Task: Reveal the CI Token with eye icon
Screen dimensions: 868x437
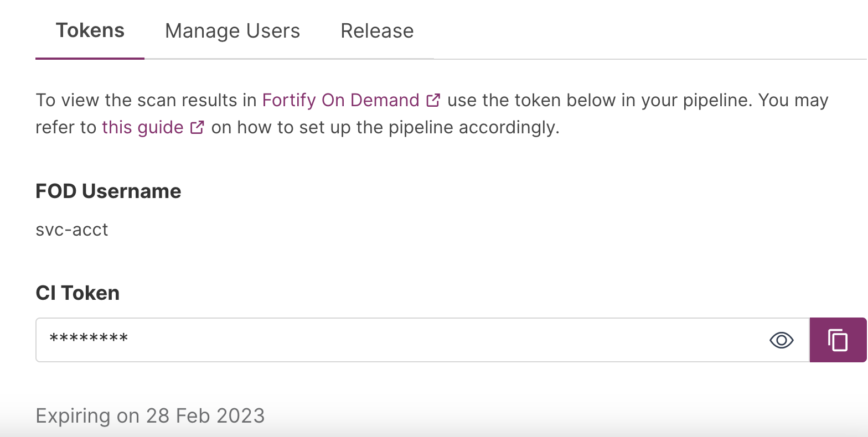Action: [x=781, y=340]
